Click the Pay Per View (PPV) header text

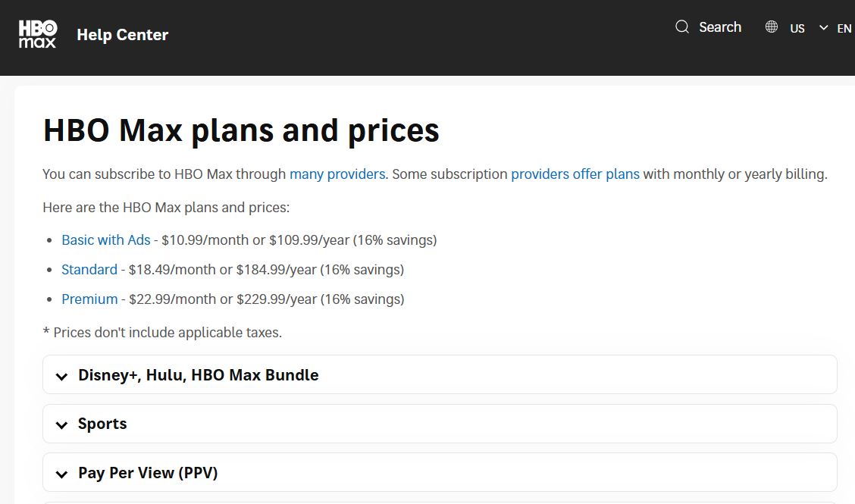147,472
